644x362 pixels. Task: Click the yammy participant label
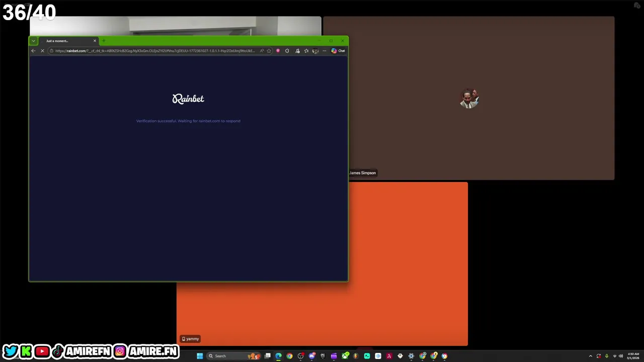190,339
